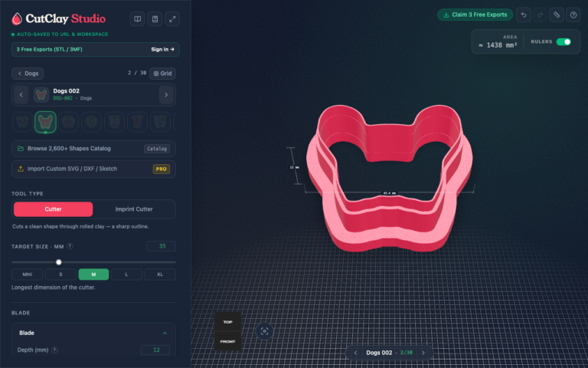
Task: Switch to the Imprint Cutter tool type
Action: 134,209
